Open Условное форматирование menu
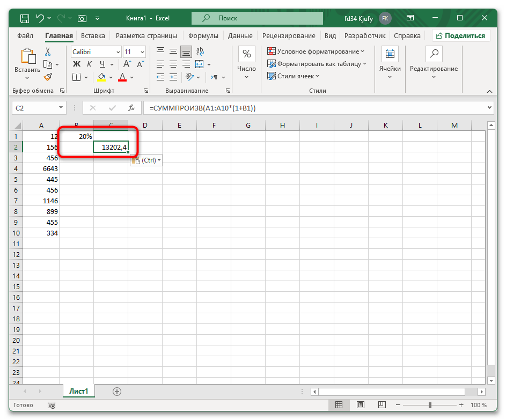 pyautogui.click(x=316, y=51)
